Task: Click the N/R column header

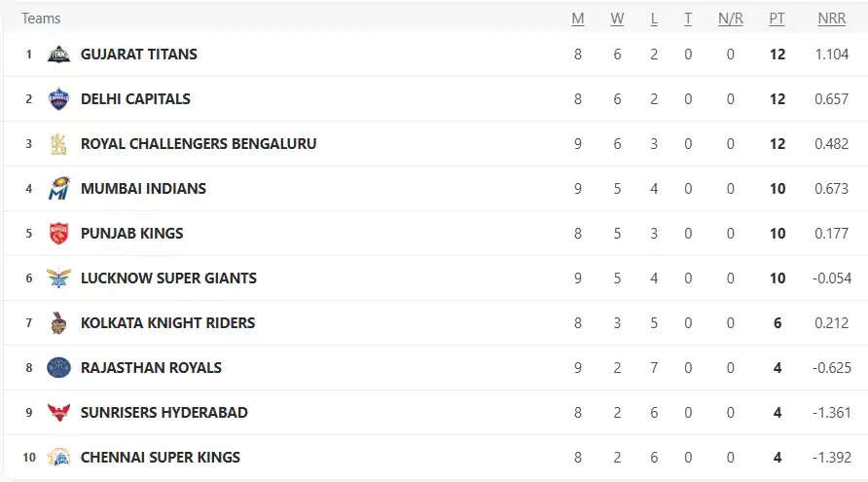Action: pos(730,19)
